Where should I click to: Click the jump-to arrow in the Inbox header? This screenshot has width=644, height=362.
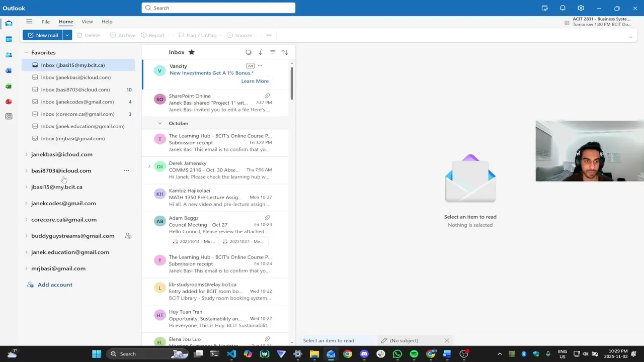point(260,52)
